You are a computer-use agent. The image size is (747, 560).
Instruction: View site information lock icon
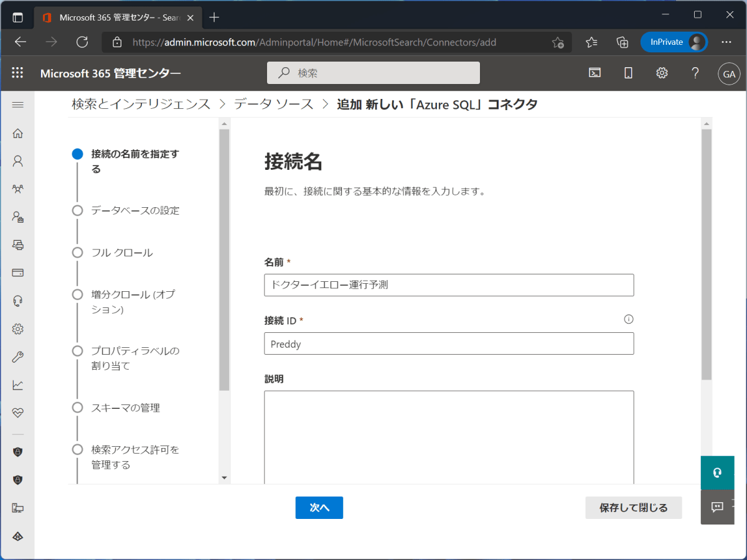[x=116, y=42]
